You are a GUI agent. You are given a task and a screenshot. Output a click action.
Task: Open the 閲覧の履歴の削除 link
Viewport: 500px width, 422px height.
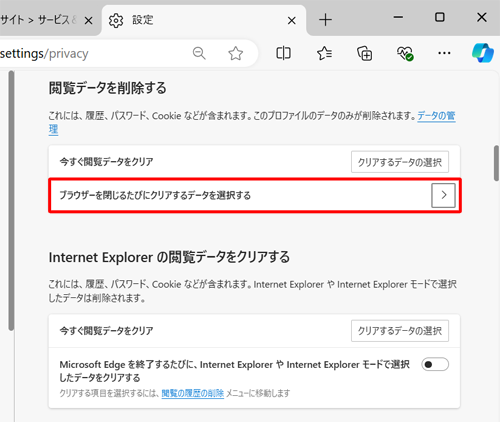[193, 393]
